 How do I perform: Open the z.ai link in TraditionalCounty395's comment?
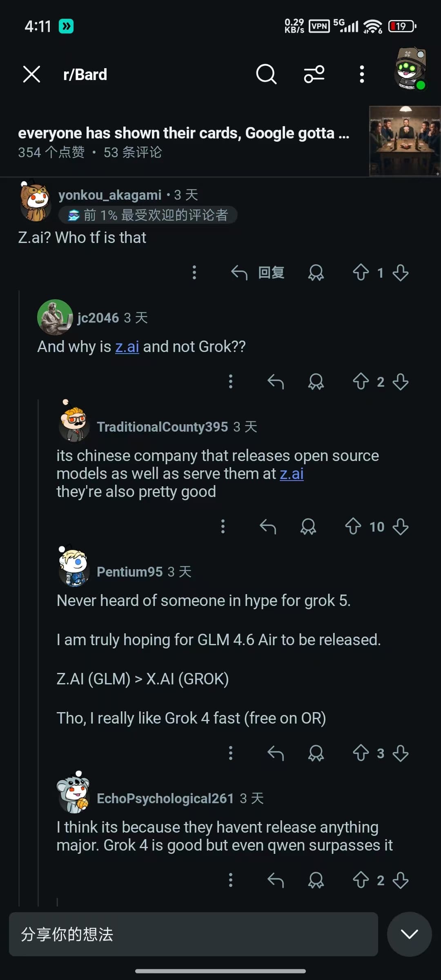(292, 474)
